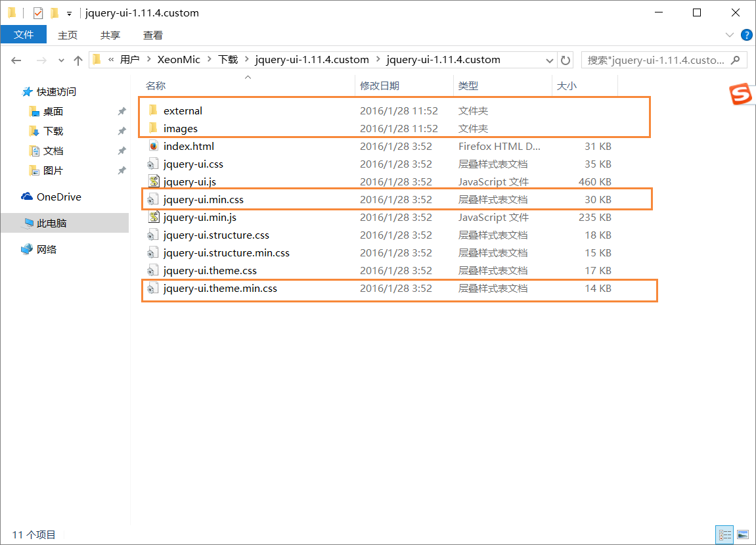Go up one folder level

click(x=78, y=60)
